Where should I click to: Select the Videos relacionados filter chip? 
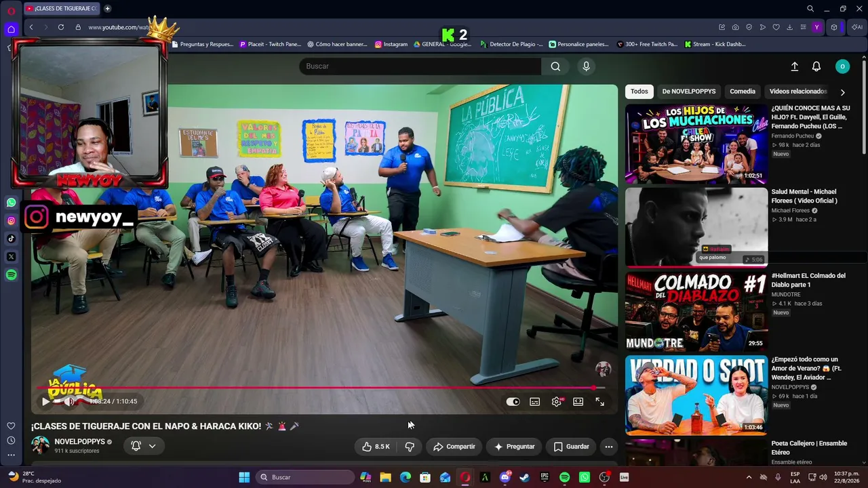click(798, 91)
